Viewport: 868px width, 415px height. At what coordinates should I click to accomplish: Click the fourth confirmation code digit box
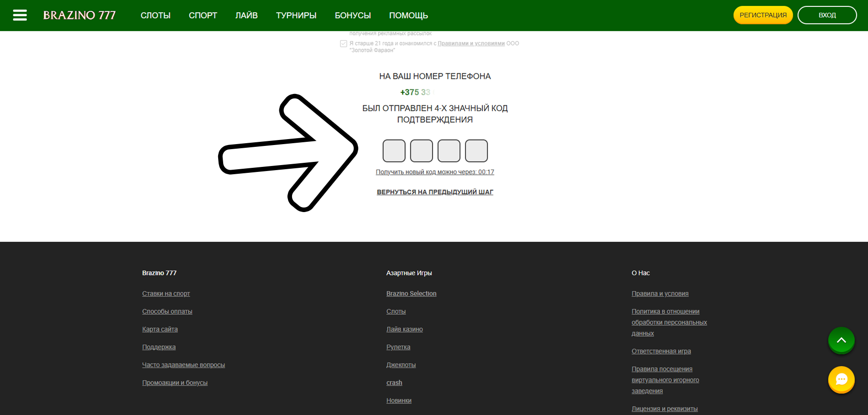tap(476, 151)
